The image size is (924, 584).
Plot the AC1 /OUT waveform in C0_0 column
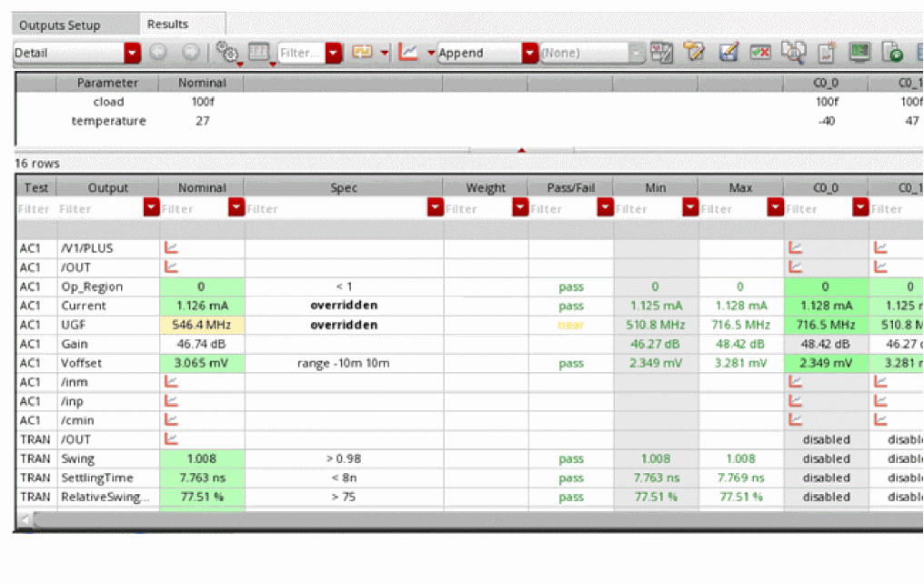coord(796,267)
